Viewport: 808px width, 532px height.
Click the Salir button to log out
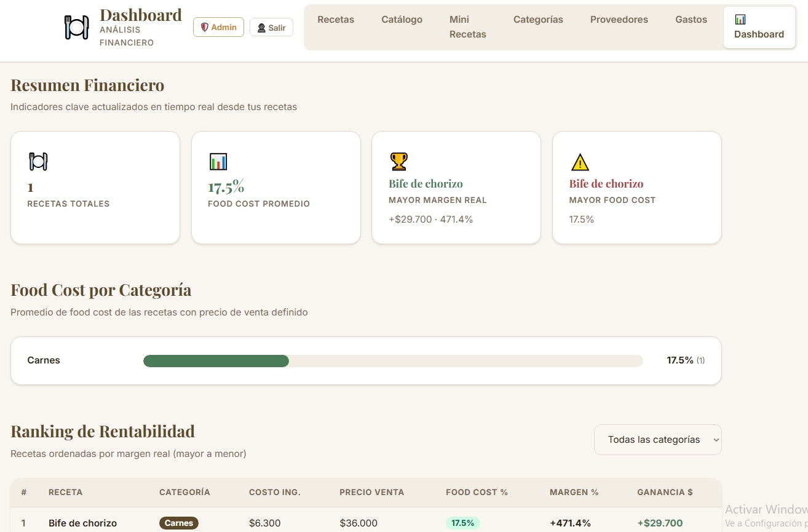[x=271, y=27]
